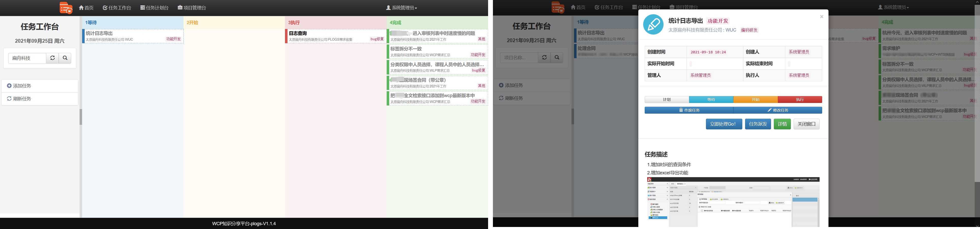
Task: Click the magnifier icon beside the 扁舟科技 search box
Action: (65, 58)
